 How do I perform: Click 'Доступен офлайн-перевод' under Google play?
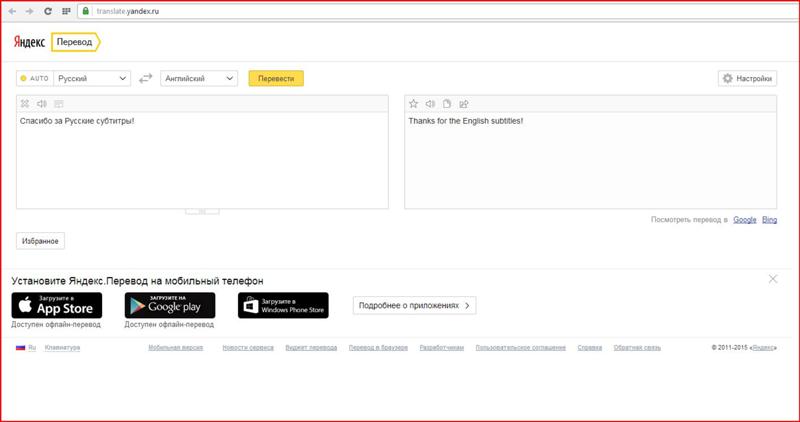(169, 324)
